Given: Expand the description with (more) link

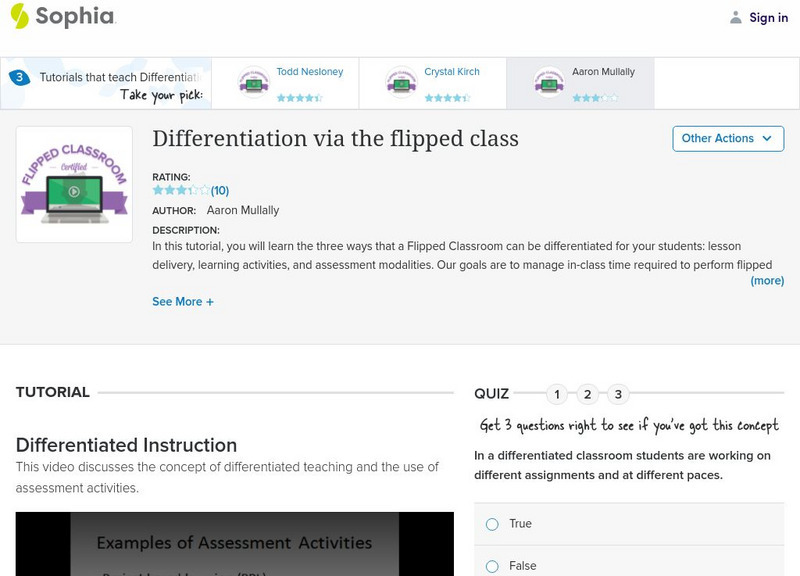Looking at the screenshot, I should 767,281.
